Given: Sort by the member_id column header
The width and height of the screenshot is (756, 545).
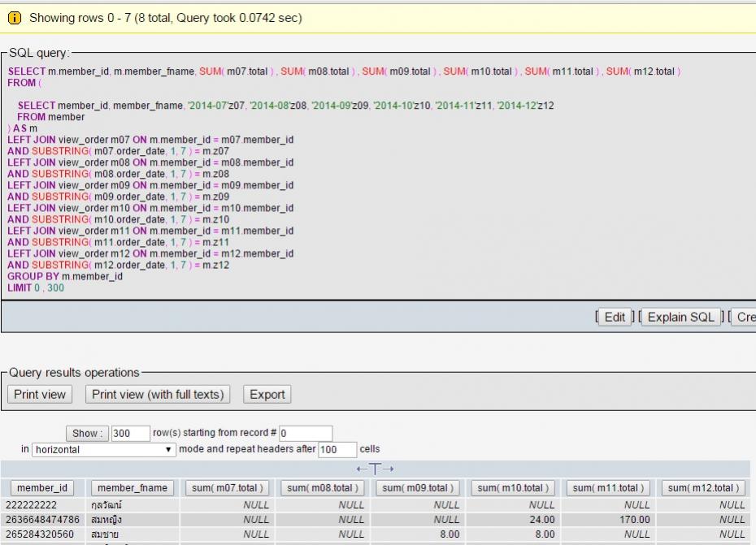Looking at the screenshot, I should click(42, 488).
